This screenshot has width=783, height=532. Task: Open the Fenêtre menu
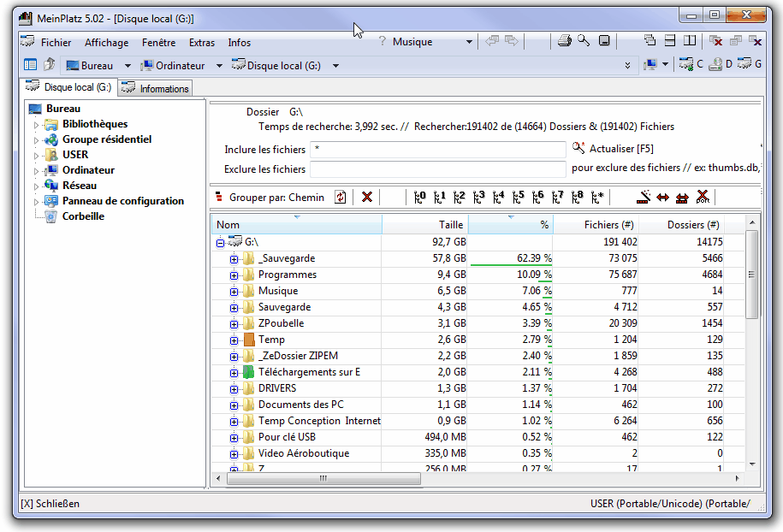[159, 43]
